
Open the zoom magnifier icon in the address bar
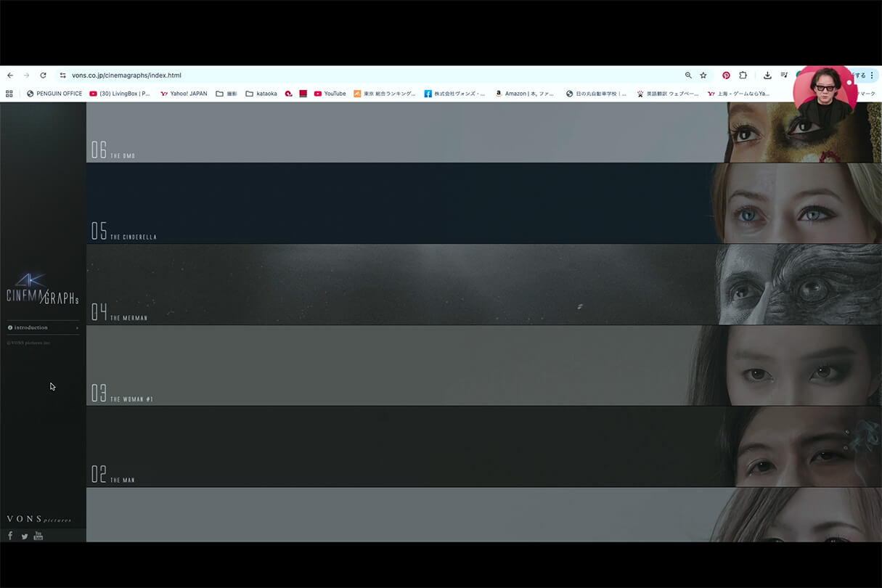pos(688,75)
